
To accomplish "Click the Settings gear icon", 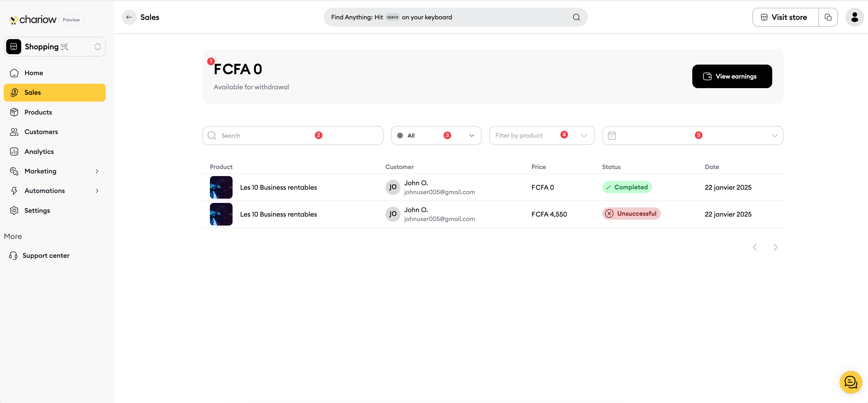I will point(14,210).
